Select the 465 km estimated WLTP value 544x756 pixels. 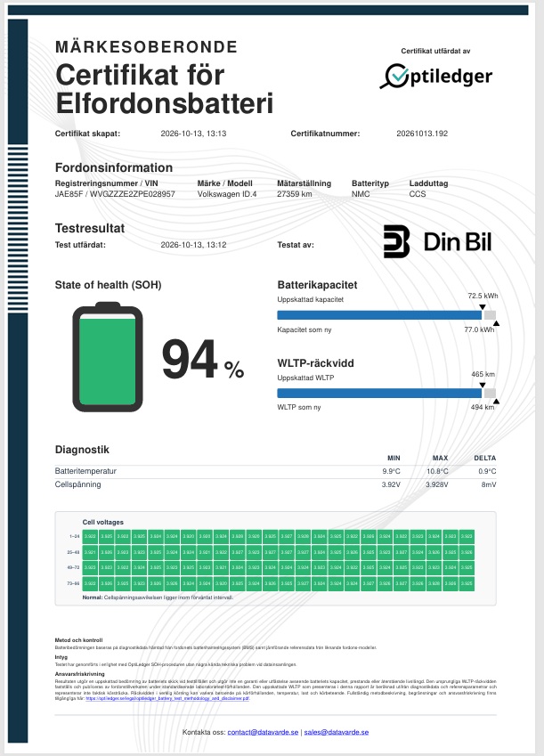coord(483,374)
